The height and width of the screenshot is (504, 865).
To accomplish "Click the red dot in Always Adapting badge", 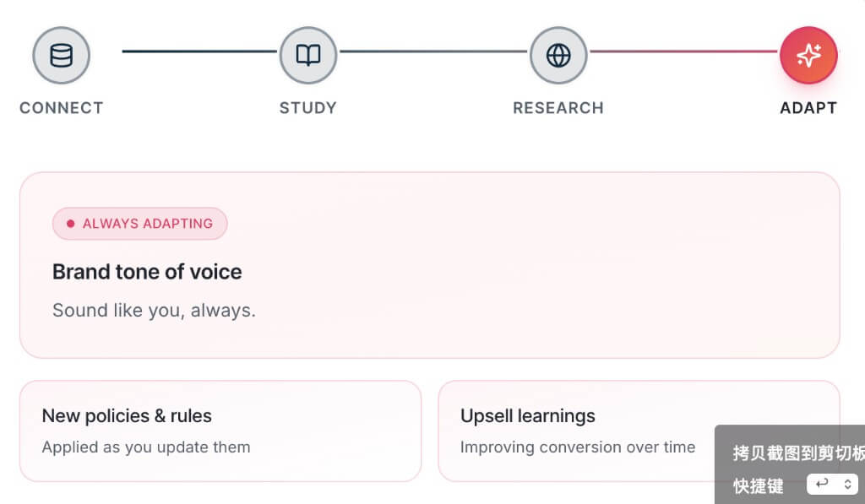I will [x=71, y=224].
